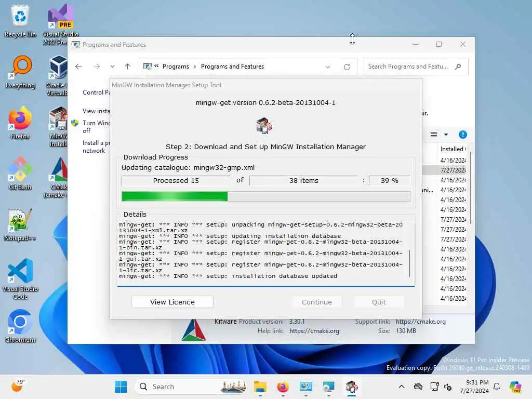Sort by the Installed On column header

pos(453,149)
